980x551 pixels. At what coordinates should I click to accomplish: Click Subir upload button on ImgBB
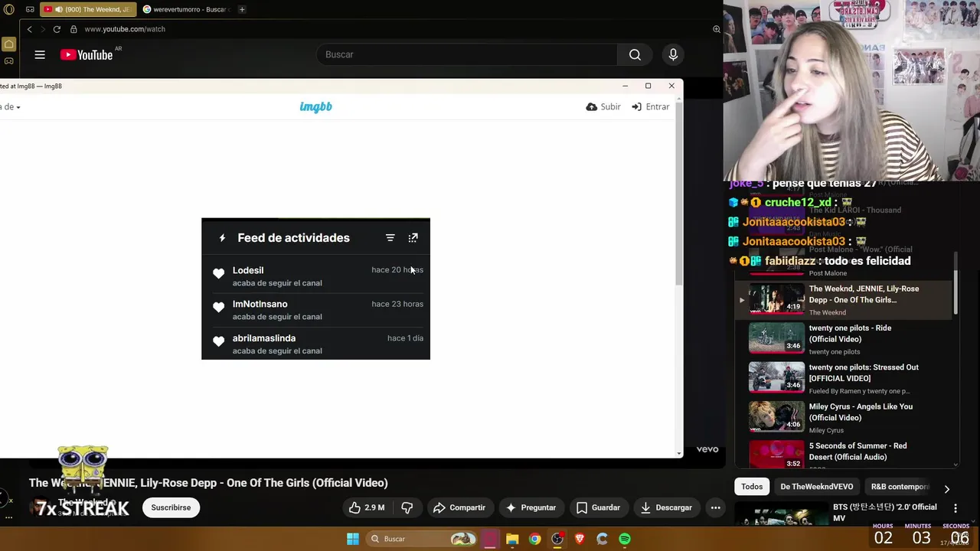[x=603, y=107]
